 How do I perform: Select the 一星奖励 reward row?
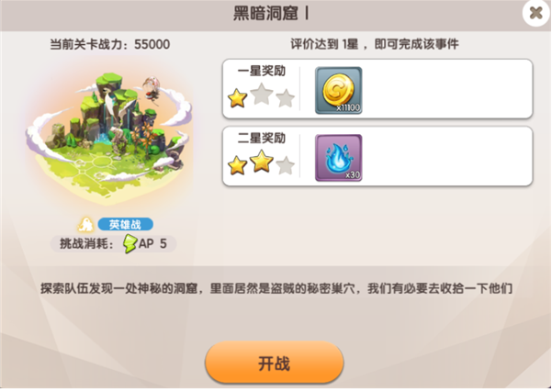pos(377,89)
